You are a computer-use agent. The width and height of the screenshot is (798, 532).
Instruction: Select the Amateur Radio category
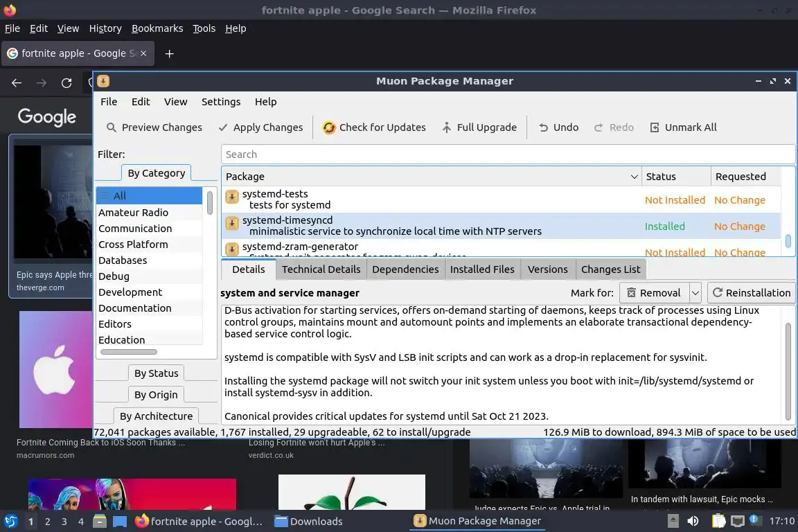149,212
